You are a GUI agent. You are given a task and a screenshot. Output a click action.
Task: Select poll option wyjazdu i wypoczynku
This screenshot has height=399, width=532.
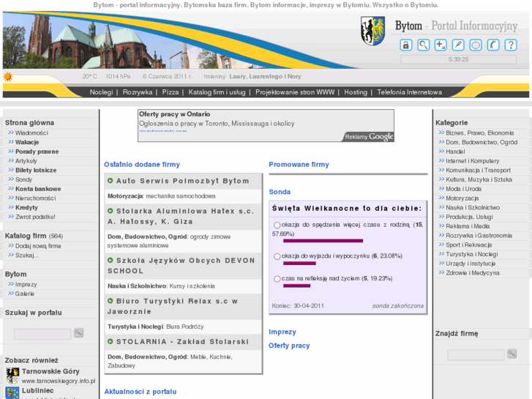click(x=277, y=256)
